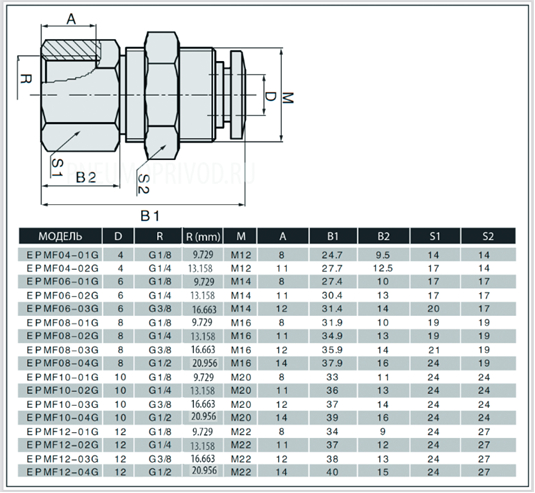The height and width of the screenshot is (493, 535).
Task: Click M16 in the EPMF08-04G row
Action: pos(241,363)
